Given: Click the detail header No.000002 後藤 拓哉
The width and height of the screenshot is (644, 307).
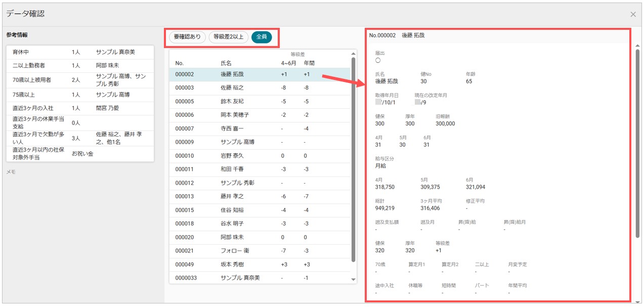Looking at the screenshot, I should (x=397, y=35).
